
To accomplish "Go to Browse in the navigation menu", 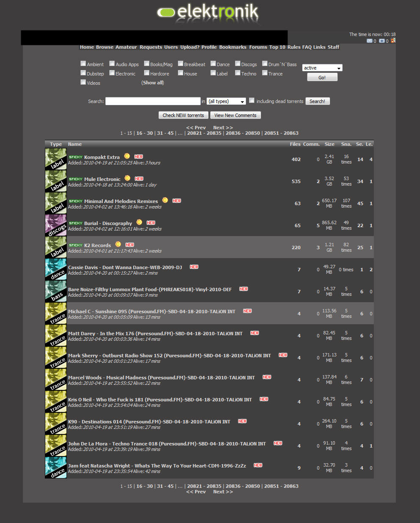I will pyautogui.click(x=105, y=47).
